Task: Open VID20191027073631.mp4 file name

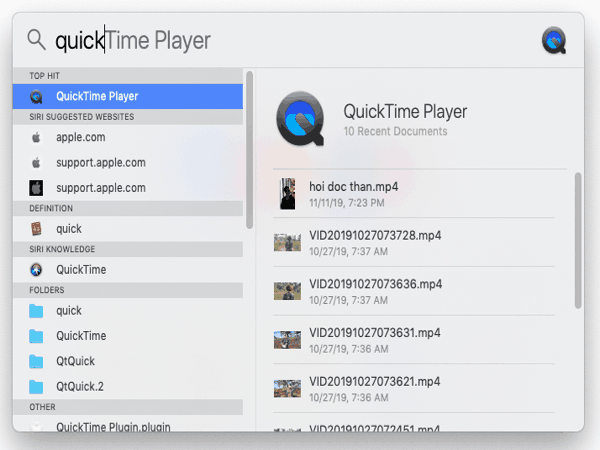Action: 375,333
